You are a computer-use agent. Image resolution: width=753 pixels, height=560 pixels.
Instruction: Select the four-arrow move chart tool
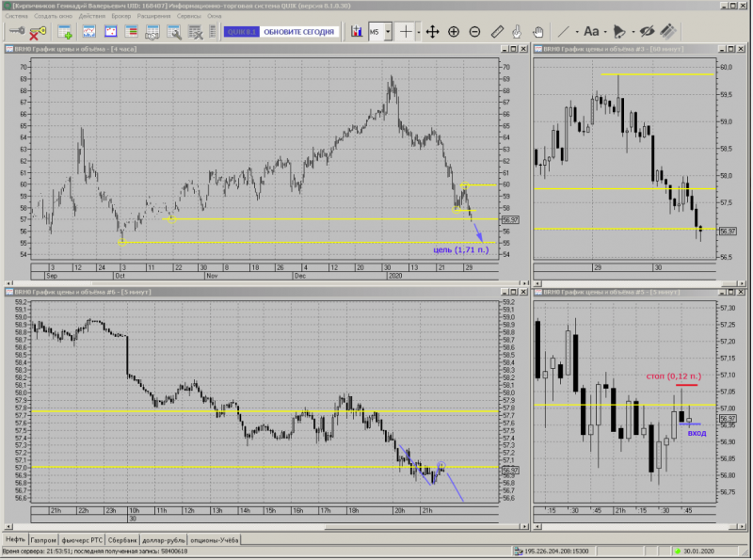(x=432, y=32)
